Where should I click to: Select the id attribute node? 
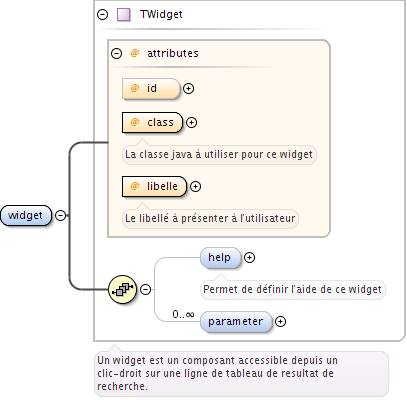(x=151, y=88)
